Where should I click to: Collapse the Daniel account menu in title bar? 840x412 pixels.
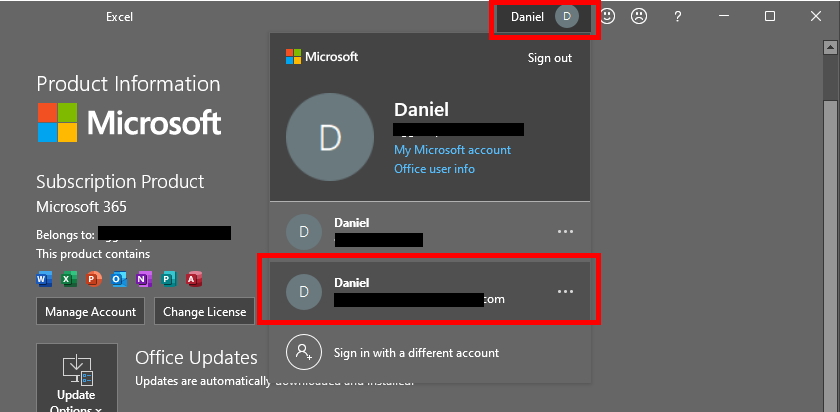point(544,17)
